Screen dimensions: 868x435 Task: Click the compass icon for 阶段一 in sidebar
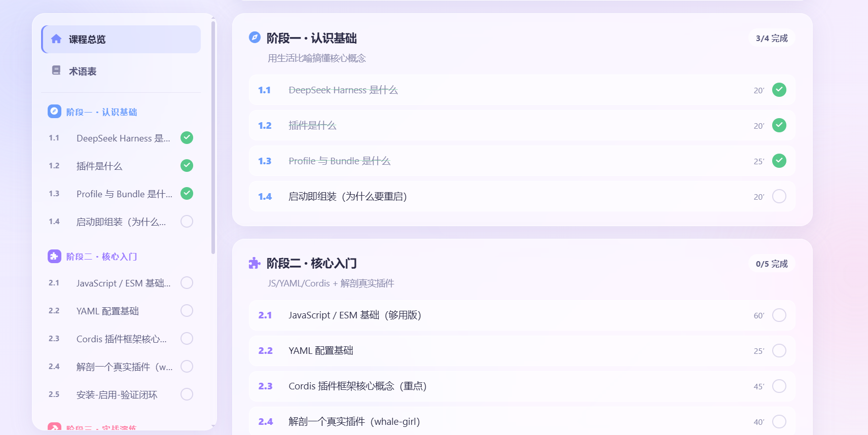pyautogui.click(x=54, y=112)
